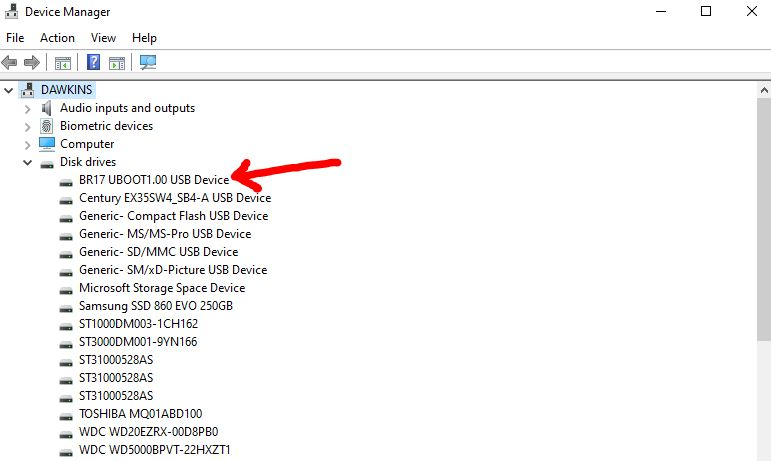Open the File menu
771x461 pixels.
(x=15, y=38)
